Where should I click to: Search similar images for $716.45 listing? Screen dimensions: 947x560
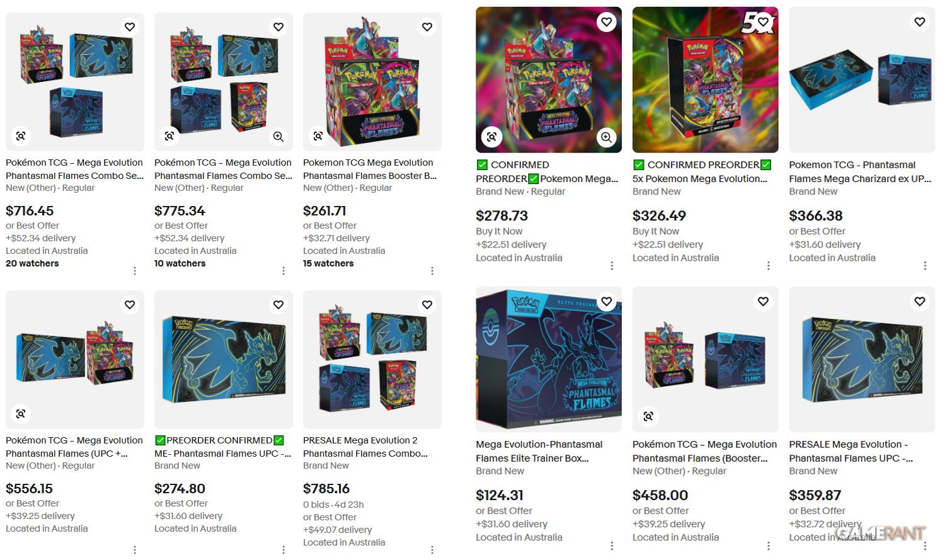pos(21,136)
